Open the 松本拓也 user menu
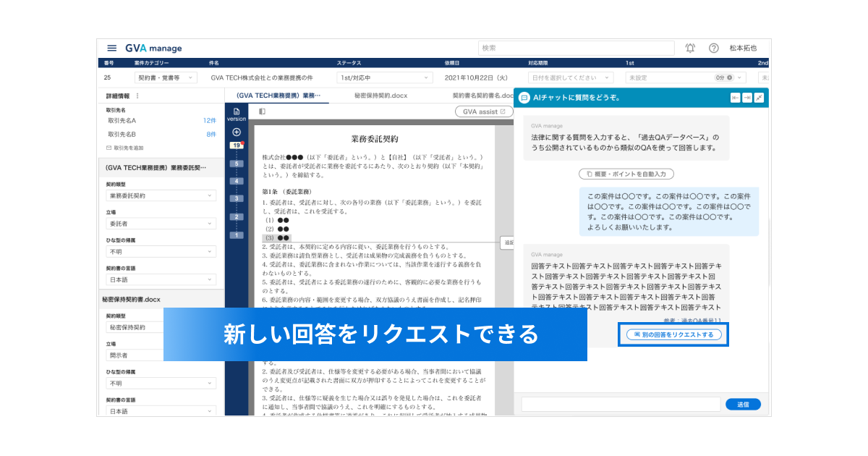Screen dimensions: 868x456 click(x=743, y=48)
